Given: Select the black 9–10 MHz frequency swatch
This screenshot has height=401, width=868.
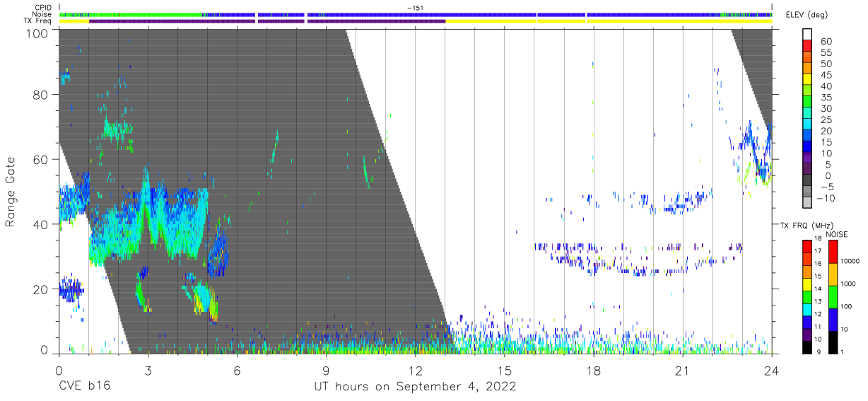Looking at the screenshot, I should [807, 346].
